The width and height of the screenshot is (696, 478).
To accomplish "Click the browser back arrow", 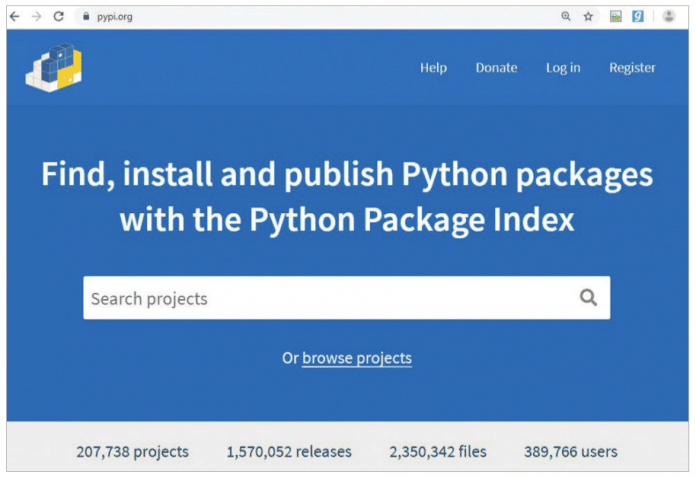I will click(x=14, y=16).
